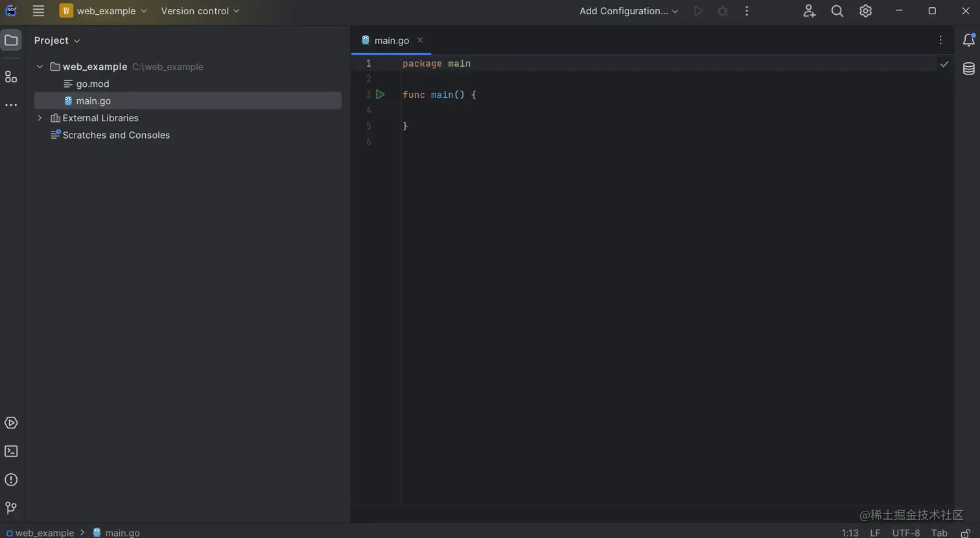
Task: Open More Actions next to Debug
Action: coord(747,11)
